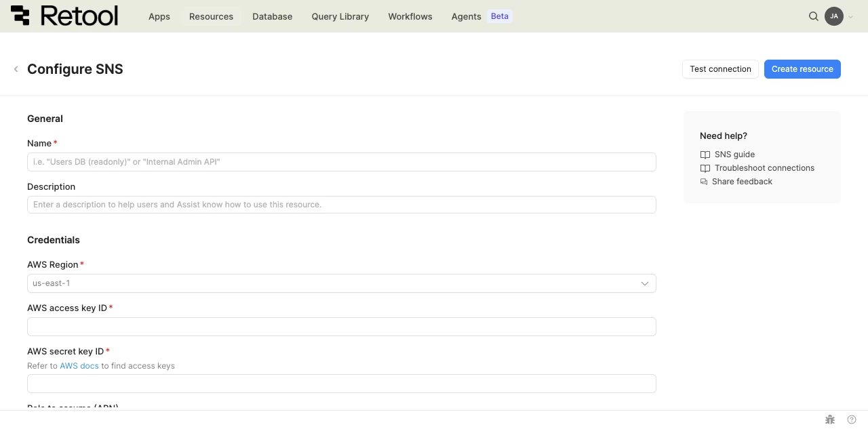Navigate to Workflows
Image resolution: width=868 pixels, height=429 pixels.
[410, 16]
